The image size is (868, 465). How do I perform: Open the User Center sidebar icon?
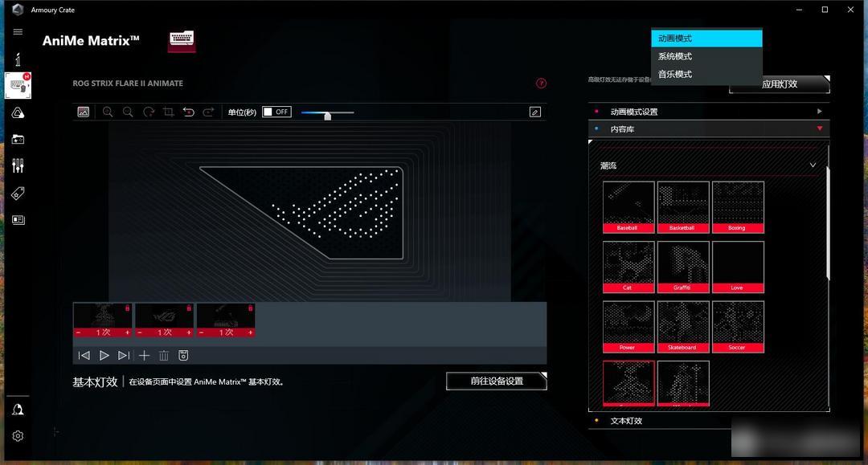point(18,410)
